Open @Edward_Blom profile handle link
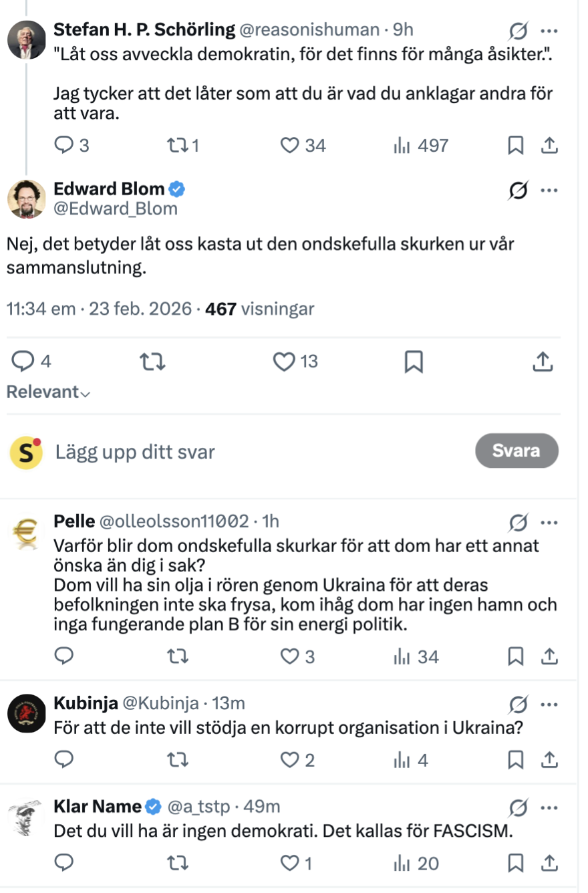This screenshot has height=893, width=588. 116,209
